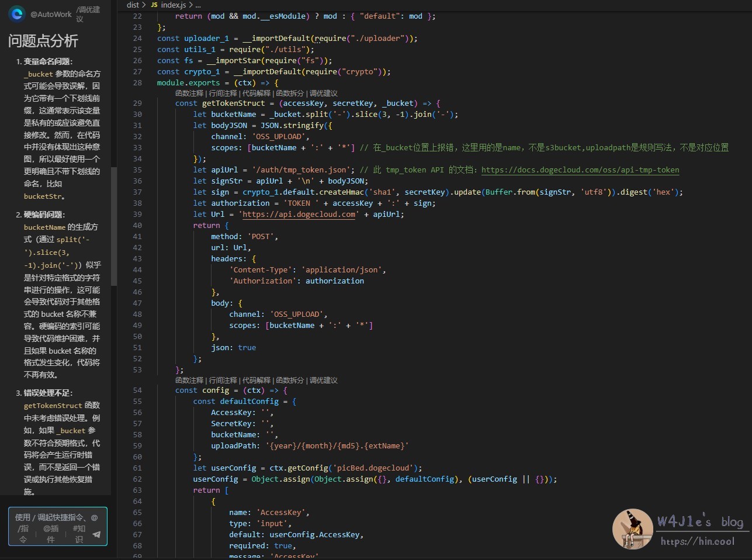
Task: Open the dist folder breadcrumb
Action: [133, 5]
